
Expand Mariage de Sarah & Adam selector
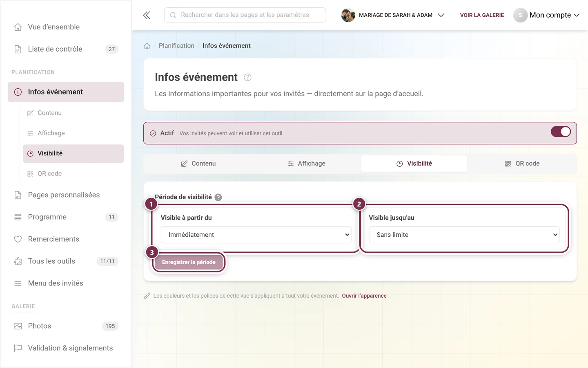[x=393, y=15]
